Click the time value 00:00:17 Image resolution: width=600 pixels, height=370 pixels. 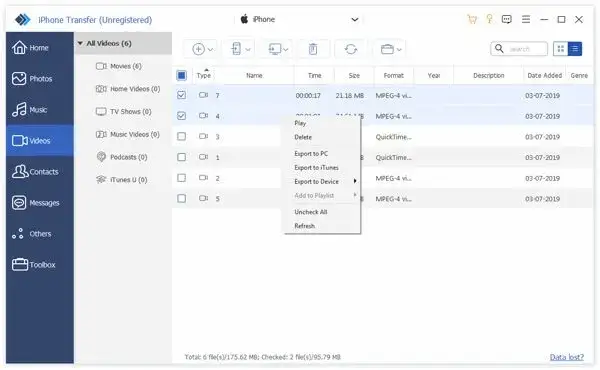click(308, 95)
